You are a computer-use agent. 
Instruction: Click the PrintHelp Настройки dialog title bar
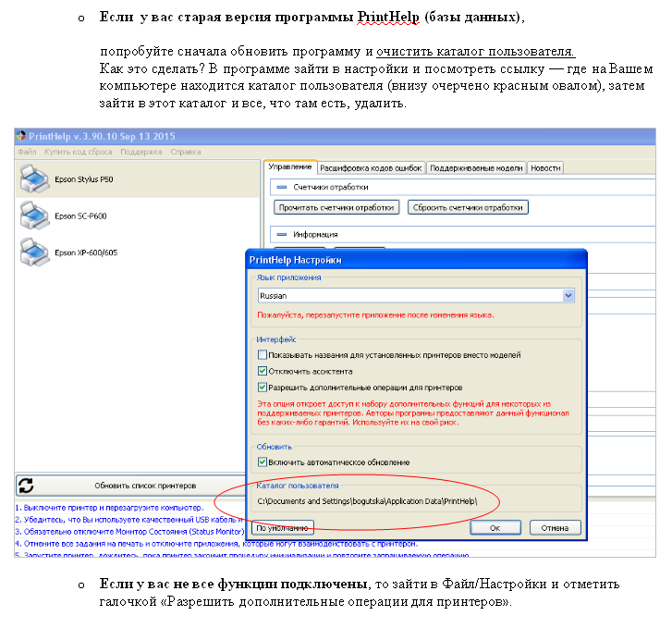(417, 260)
